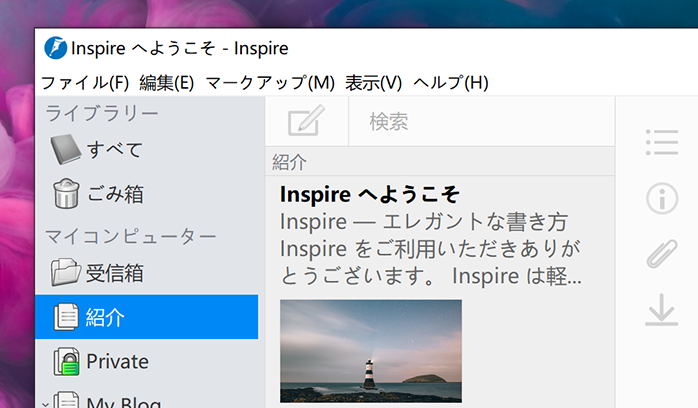
Task: Click the Private locked notebook icon
Action: [x=66, y=361]
